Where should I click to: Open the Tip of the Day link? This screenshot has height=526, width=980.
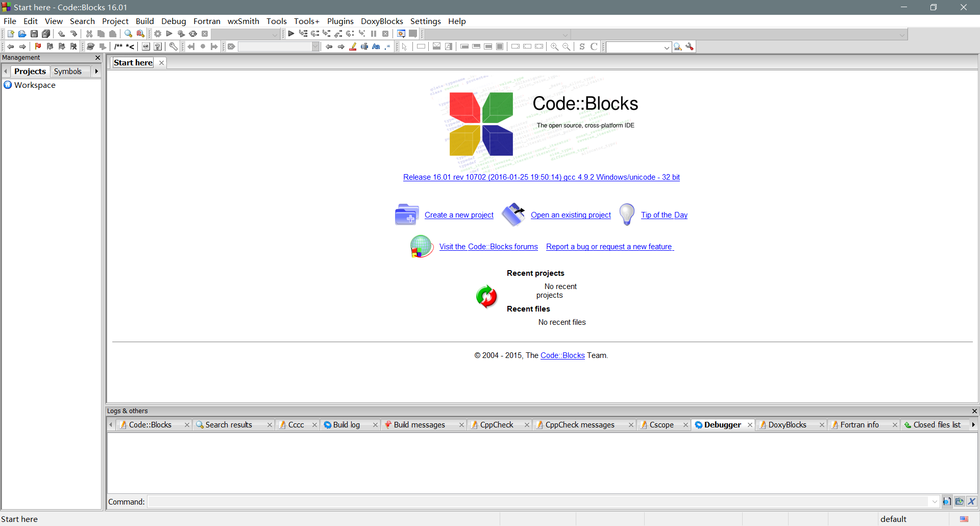coord(664,214)
